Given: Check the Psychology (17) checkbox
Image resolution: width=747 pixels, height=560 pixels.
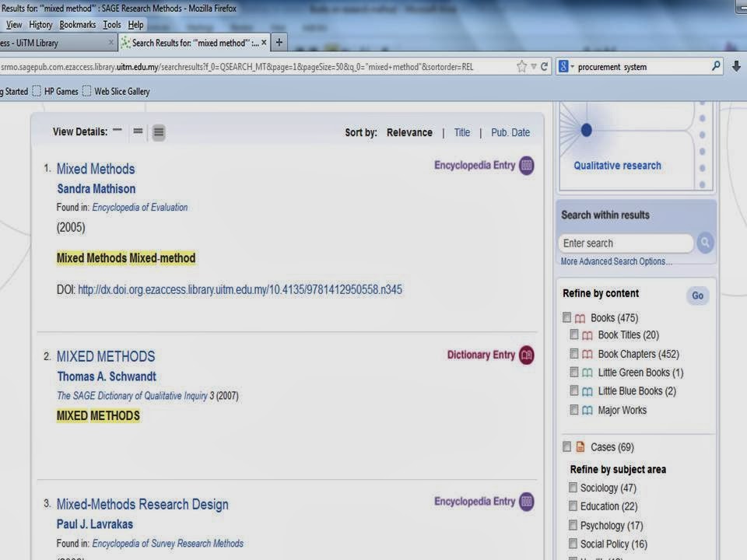Looking at the screenshot, I should pyautogui.click(x=573, y=525).
